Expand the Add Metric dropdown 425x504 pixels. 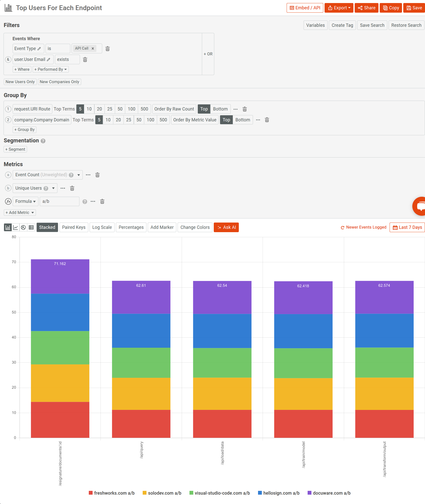(20, 212)
